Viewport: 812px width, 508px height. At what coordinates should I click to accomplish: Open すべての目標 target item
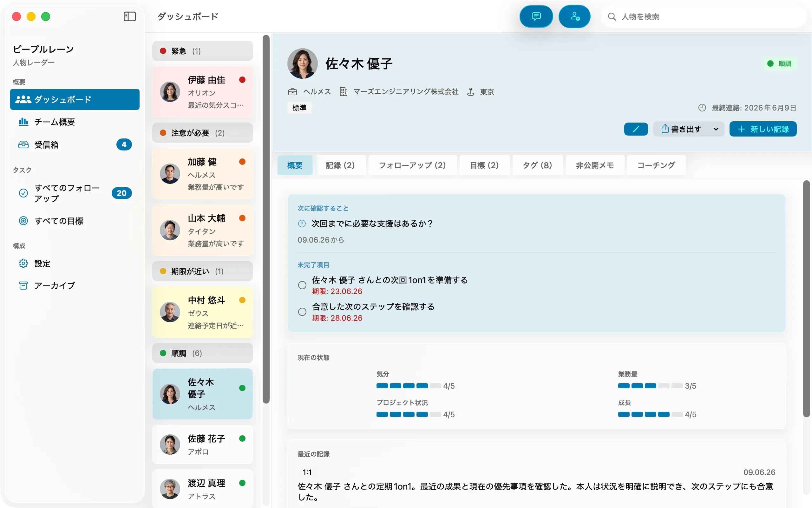pyautogui.click(x=75, y=221)
